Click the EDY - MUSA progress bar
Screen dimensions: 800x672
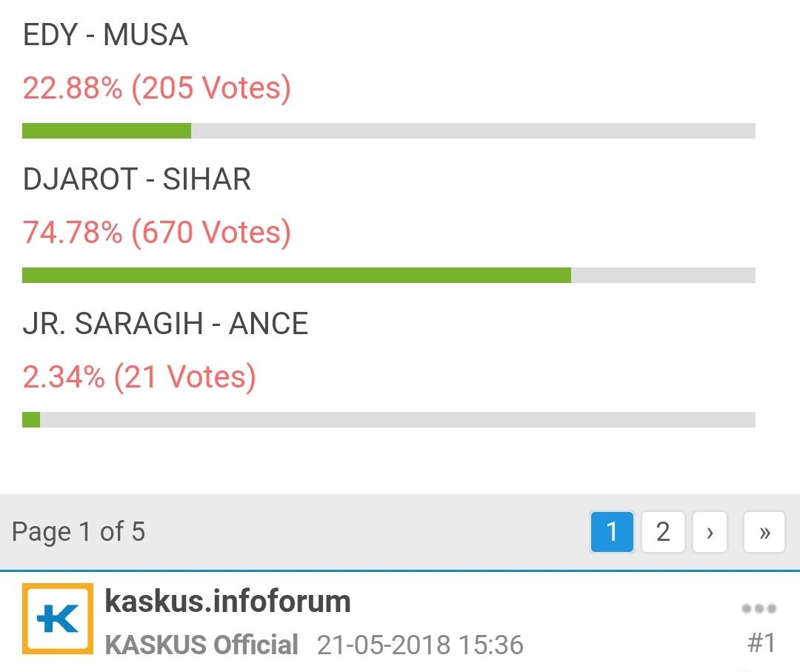point(389,130)
